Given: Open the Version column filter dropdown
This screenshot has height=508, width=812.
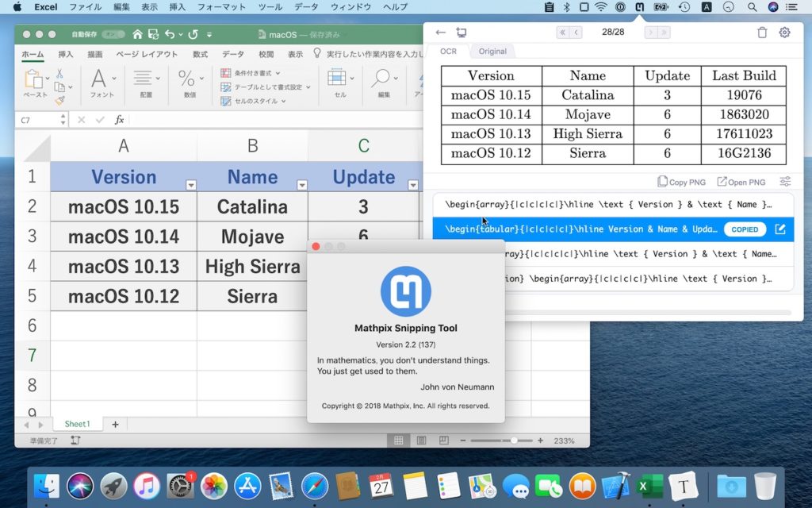Looking at the screenshot, I should click(x=190, y=184).
